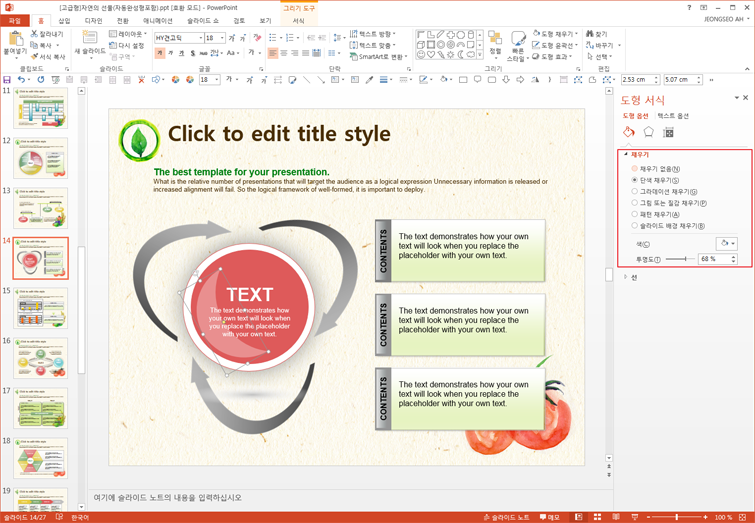Open fill Color (색) picker button

727,244
